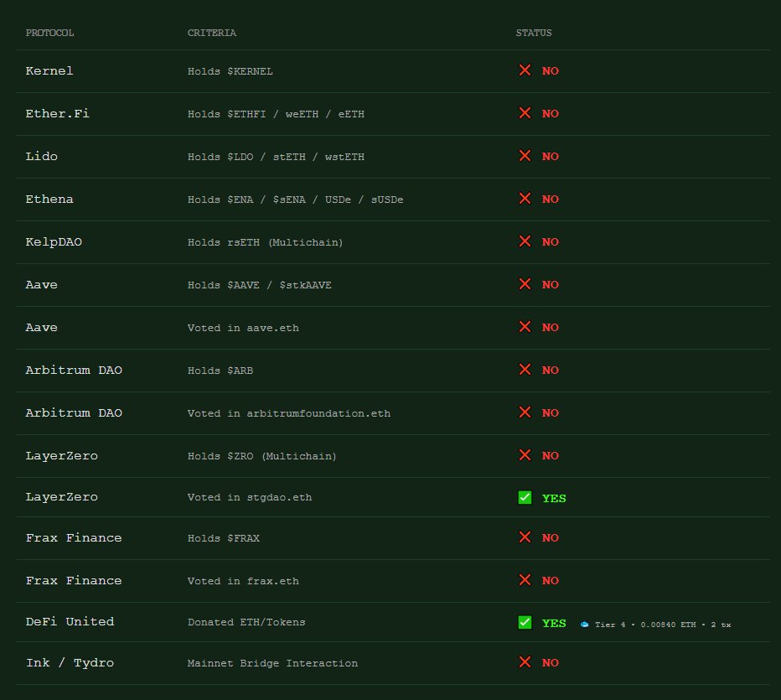The width and height of the screenshot is (781, 700).
Task: Click the NO status in the Ethena row
Action: pos(551,200)
